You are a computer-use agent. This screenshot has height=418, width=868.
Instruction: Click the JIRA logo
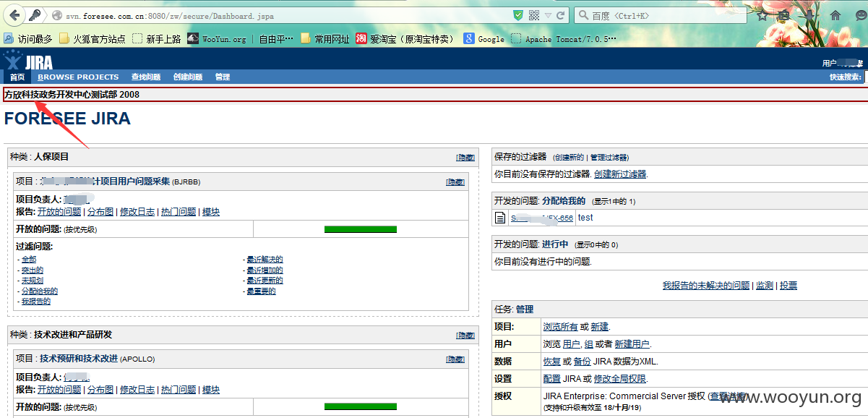click(29, 60)
